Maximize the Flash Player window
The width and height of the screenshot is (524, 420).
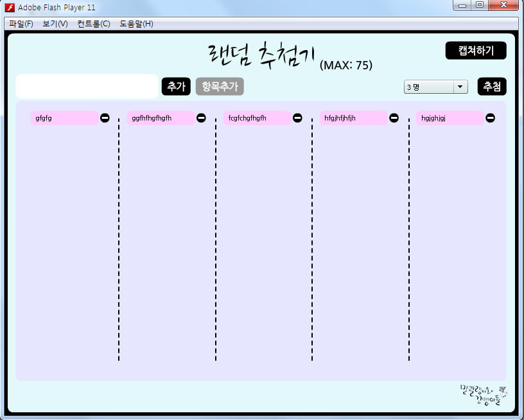[x=480, y=5]
